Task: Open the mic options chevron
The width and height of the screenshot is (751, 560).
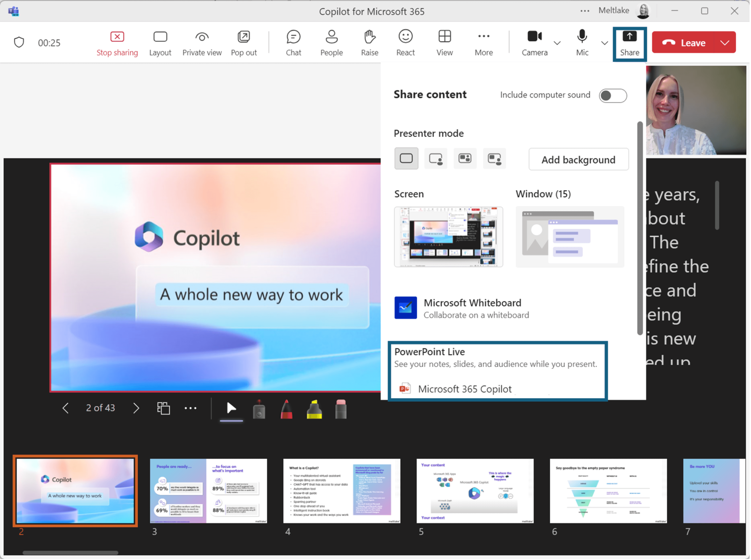Action: coord(605,43)
